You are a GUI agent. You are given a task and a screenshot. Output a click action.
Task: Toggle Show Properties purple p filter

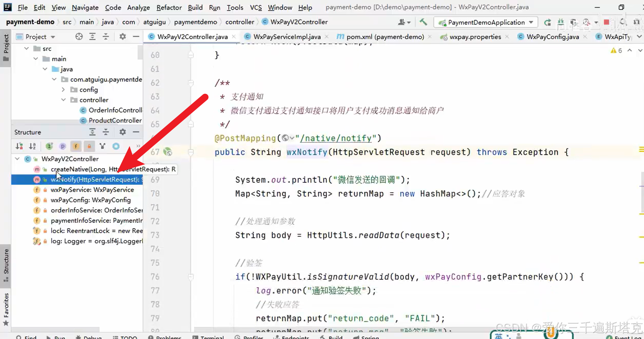tap(63, 146)
